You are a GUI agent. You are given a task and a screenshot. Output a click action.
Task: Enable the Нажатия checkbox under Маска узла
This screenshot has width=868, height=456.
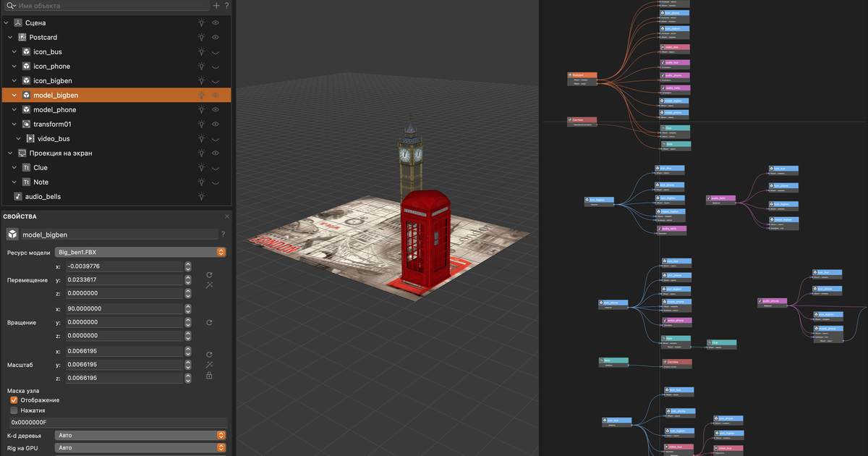pos(14,410)
